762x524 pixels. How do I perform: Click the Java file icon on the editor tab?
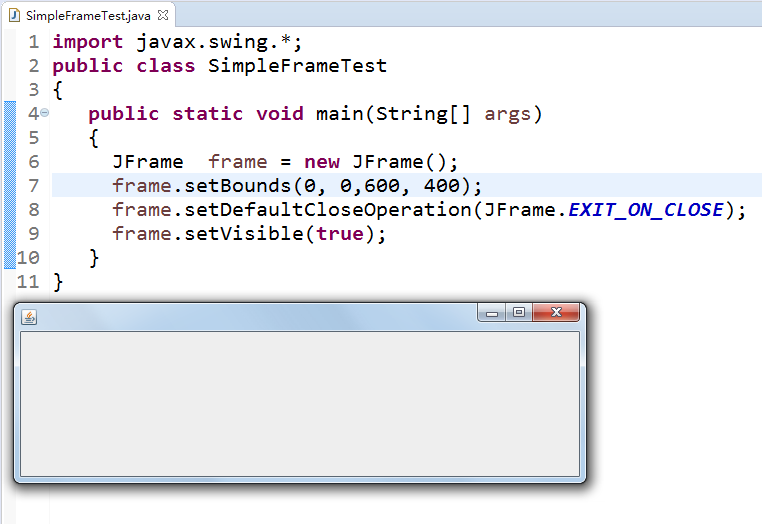(15, 16)
